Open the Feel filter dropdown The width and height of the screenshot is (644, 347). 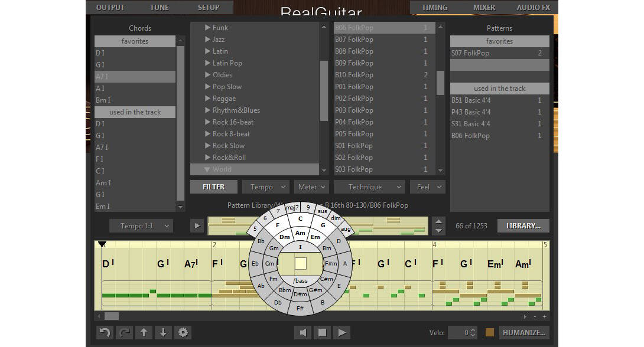click(428, 187)
